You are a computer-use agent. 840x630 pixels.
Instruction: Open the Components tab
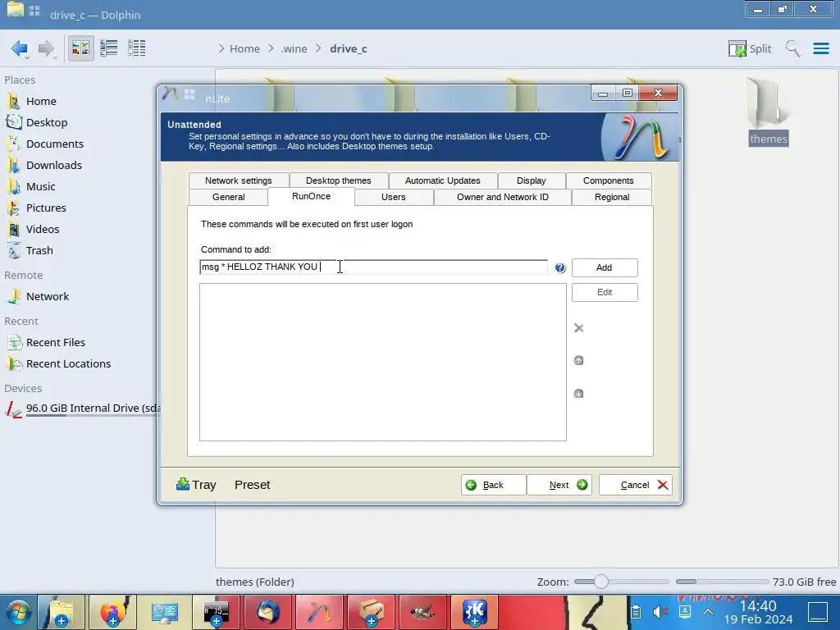tap(609, 180)
